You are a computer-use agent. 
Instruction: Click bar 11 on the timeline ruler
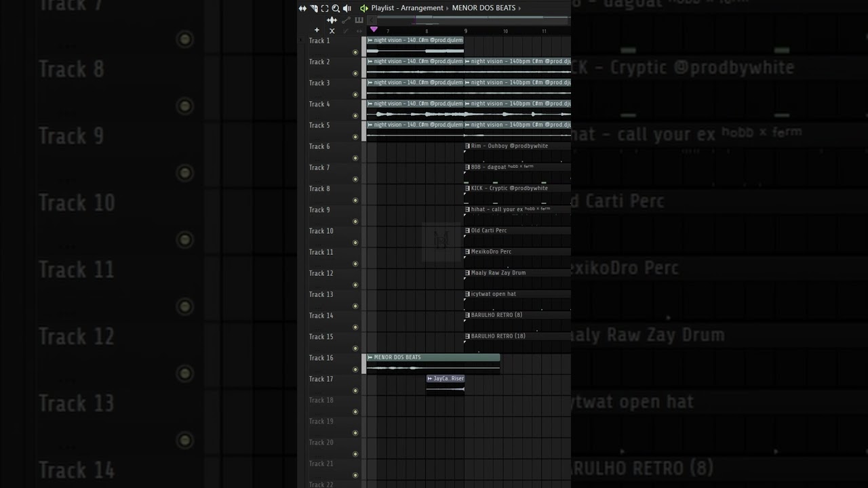coord(544,31)
